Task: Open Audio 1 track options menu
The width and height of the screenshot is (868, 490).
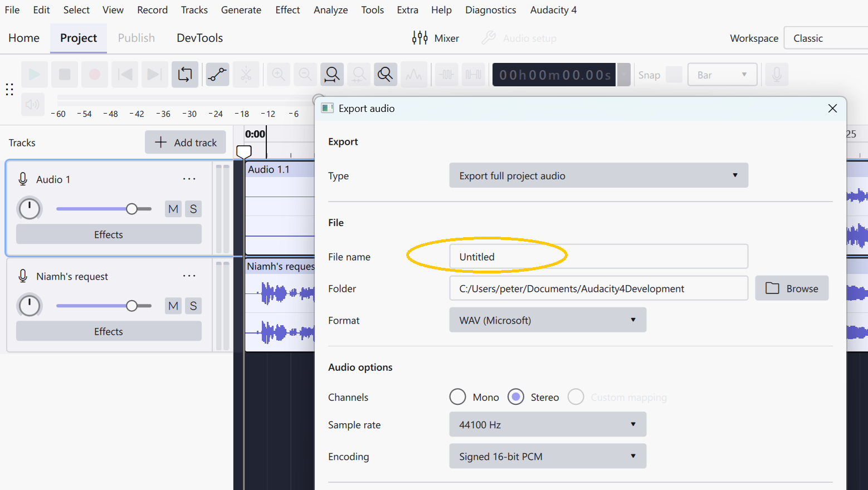Action: [189, 179]
